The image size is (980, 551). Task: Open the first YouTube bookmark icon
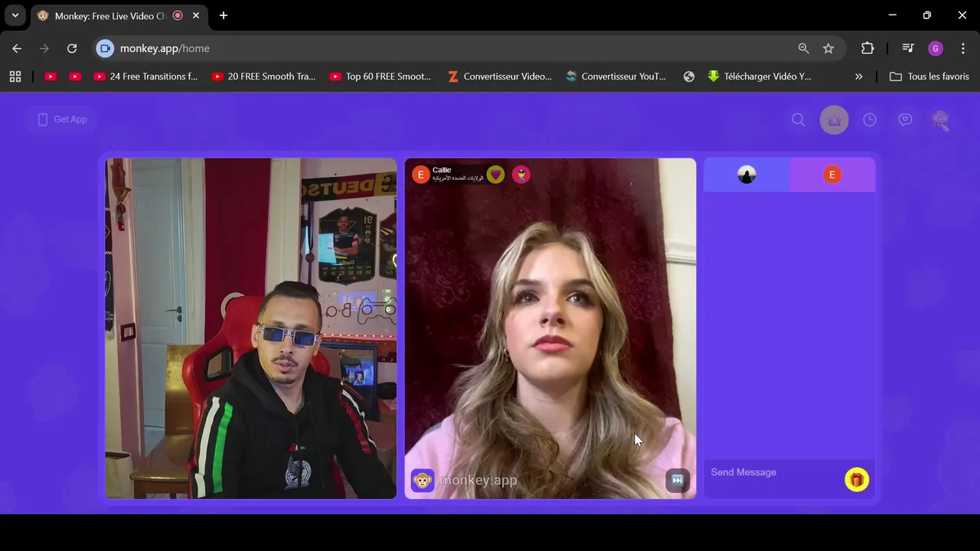click(x=51, y=77)
